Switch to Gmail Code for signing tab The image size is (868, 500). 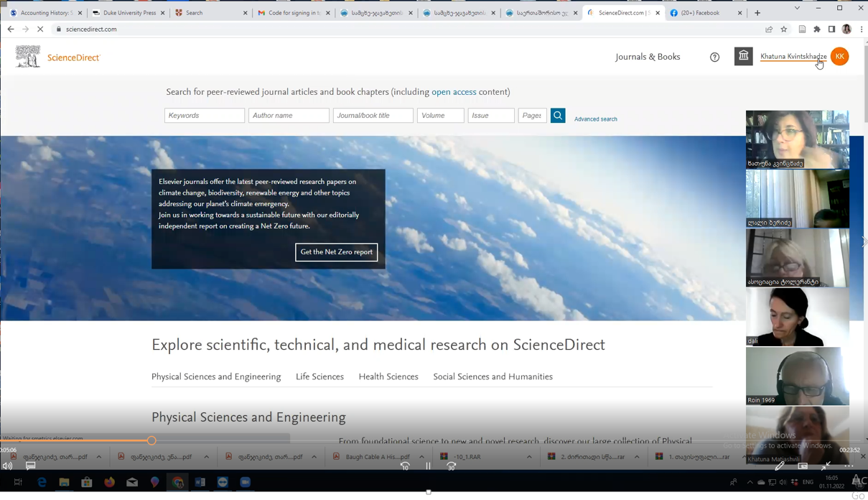[x=293, y=13]
